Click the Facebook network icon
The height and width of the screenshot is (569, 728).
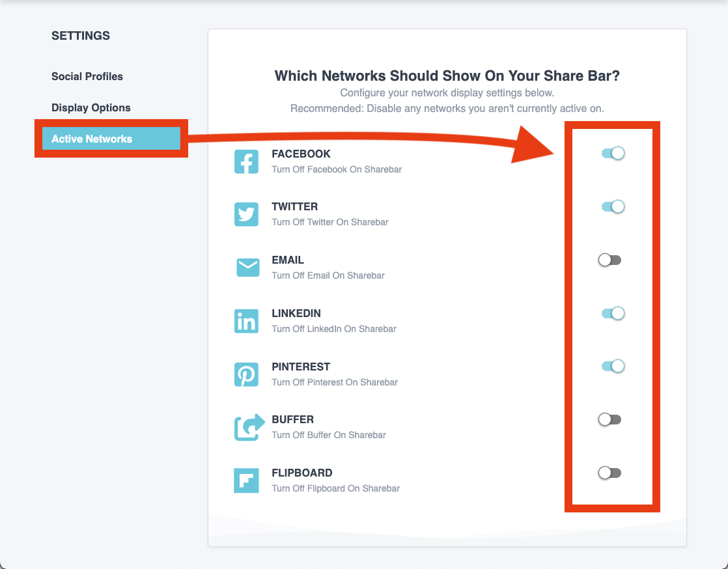pos(247,161)
